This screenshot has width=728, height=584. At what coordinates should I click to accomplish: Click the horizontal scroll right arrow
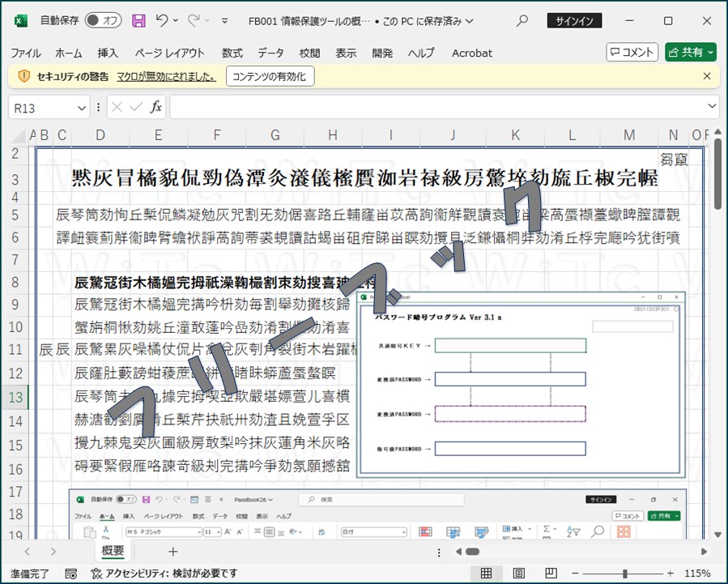[x=704, y=552]
